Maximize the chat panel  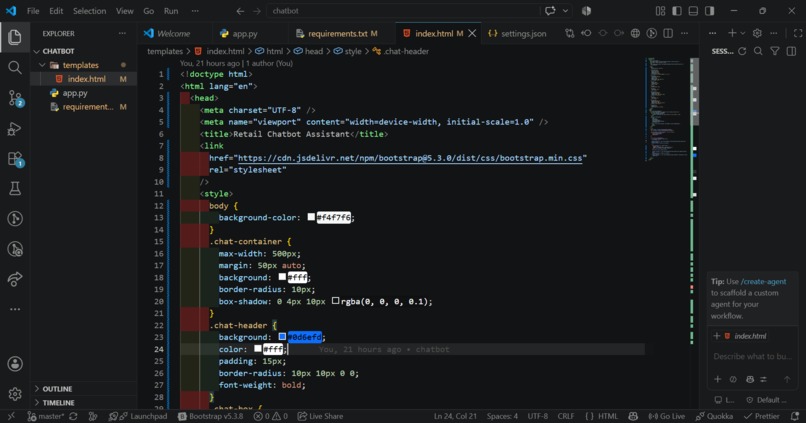798,33
